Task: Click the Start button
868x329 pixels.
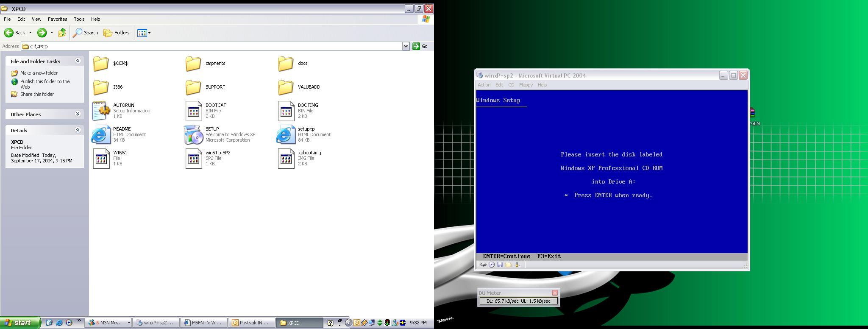Action: point(20,323)
